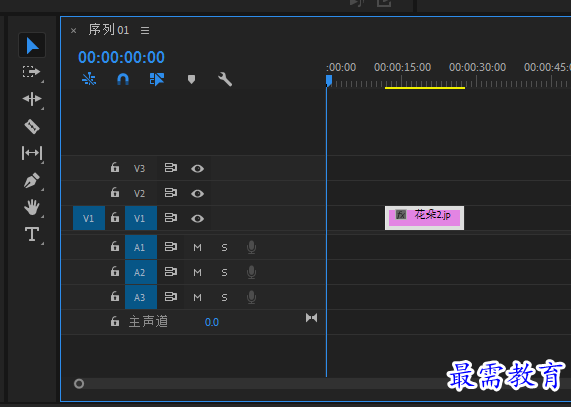Toggle lock on track A1

pyautogui.click(x=115, y=246)
